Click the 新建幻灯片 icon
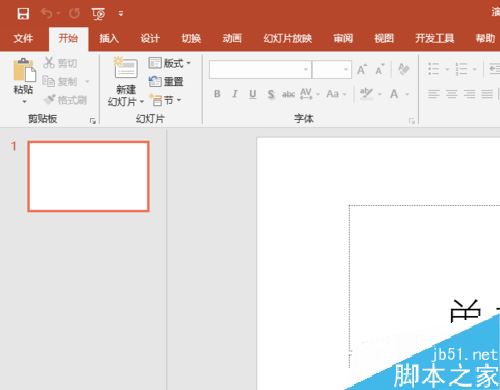Image resolution: width=500 pixels, height=390 pixels. [x=126, y=68]
